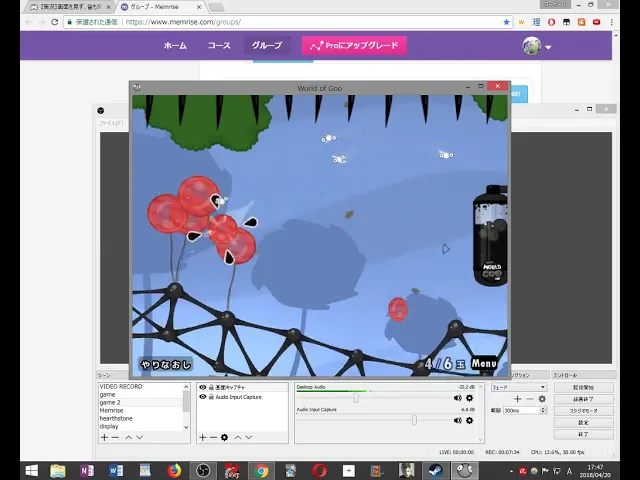640x480 pixels.
Task: Open transition properties gear icon
Action: 542,399
